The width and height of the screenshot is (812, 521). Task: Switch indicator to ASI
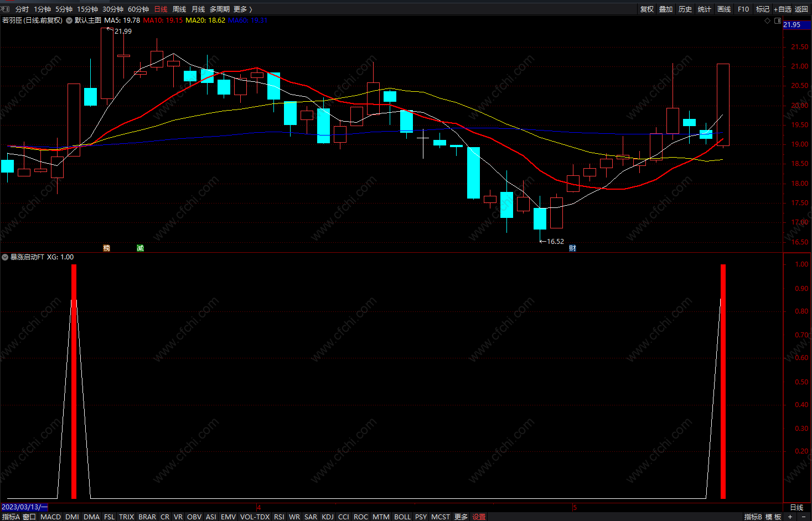[x=211, y=517]
